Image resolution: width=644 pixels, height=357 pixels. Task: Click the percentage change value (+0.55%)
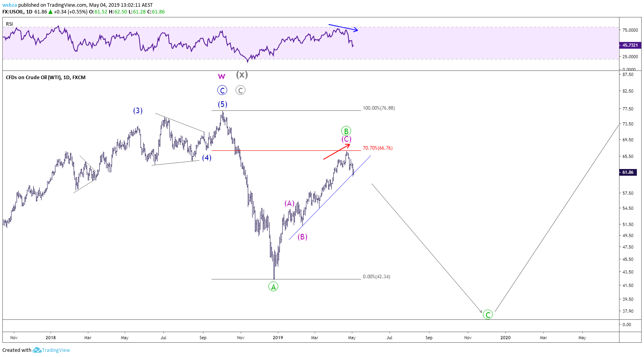[77, 12]
